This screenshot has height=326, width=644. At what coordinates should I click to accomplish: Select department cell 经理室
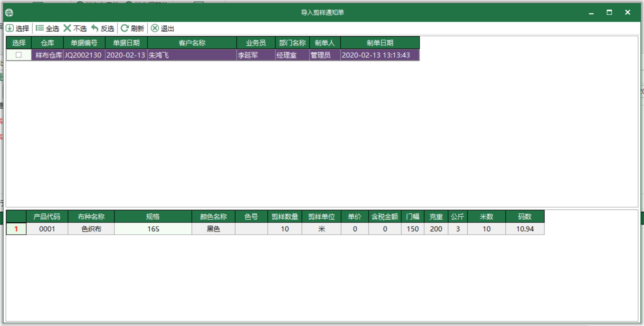pos(292,55)
